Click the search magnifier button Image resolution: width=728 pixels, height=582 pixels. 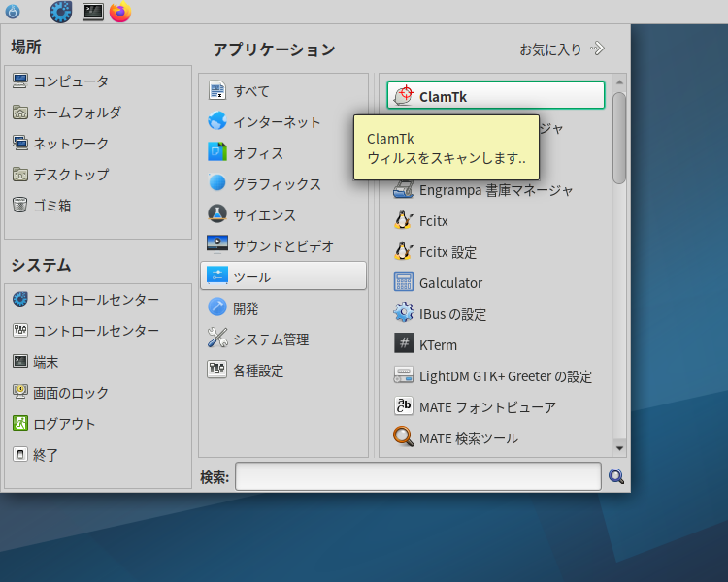[x=616, y=476]
